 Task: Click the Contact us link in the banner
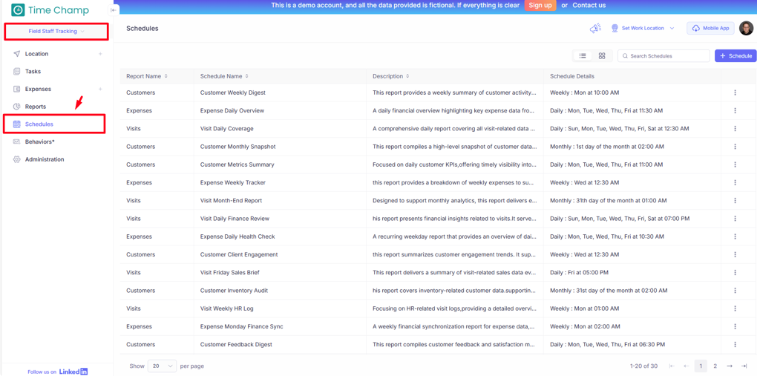tap(589, 5)
